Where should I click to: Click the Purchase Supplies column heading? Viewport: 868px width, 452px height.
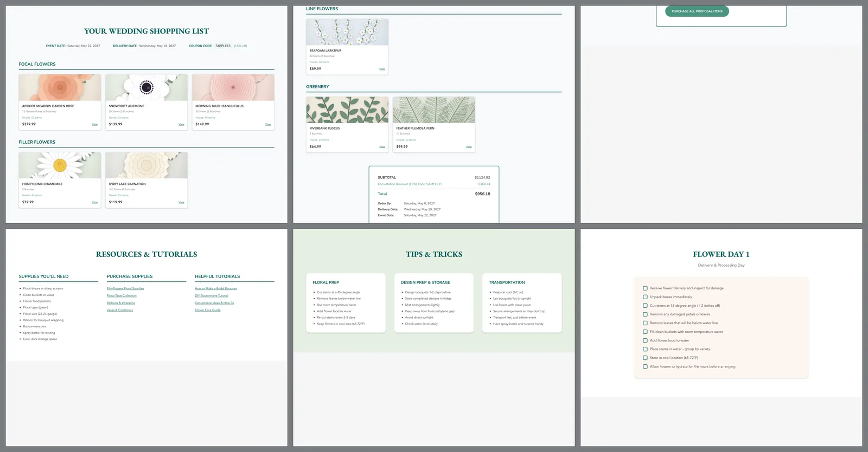point(130,276)
